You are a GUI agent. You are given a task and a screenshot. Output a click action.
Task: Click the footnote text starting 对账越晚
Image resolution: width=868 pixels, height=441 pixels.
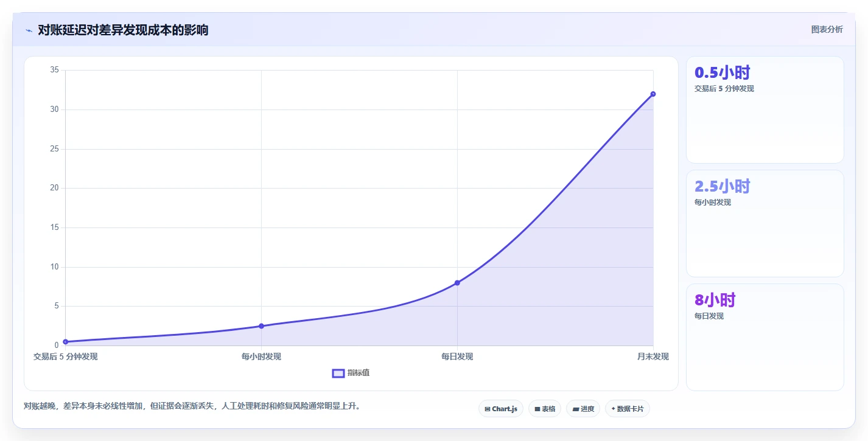192,406
